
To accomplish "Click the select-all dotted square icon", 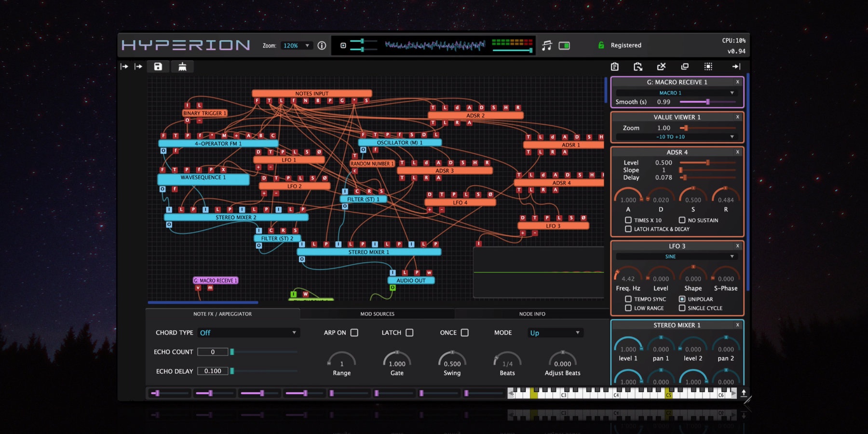I will [x=708, y=67].
